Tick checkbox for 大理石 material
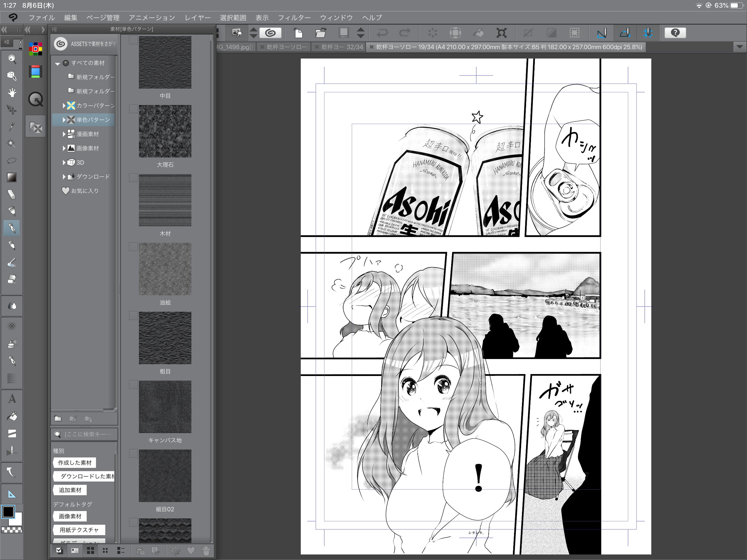This screenshot has width=747, height=560. [133, 109]
